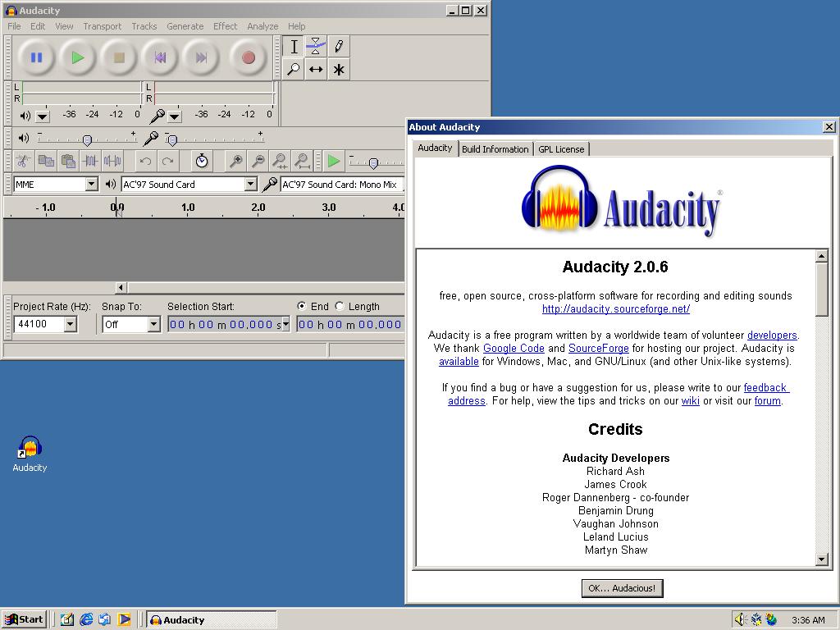Select the Length radio button

tap(340, 306)
